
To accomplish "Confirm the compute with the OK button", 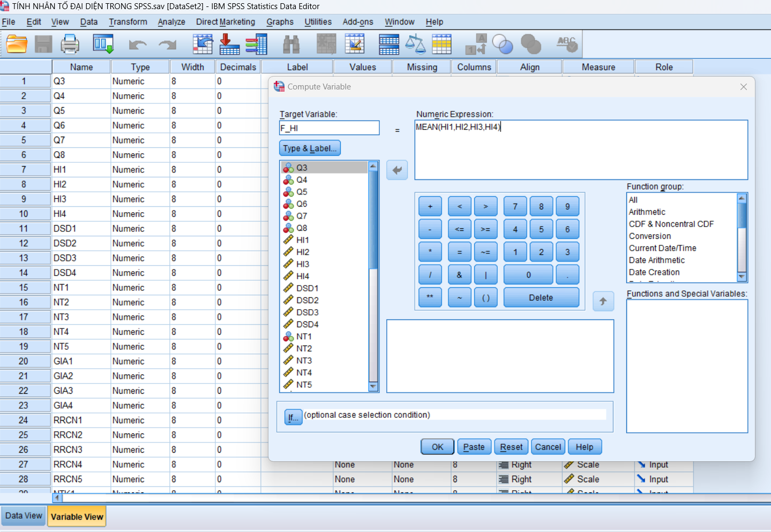I will tap(437, 447).
